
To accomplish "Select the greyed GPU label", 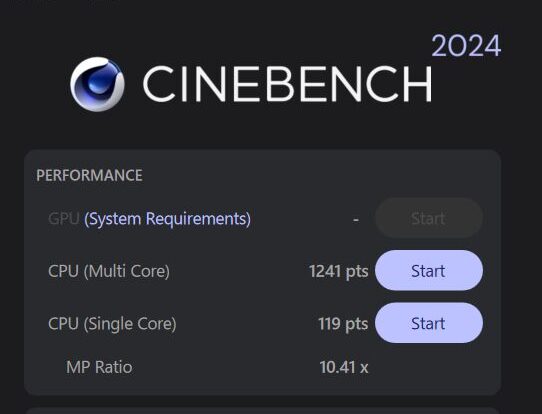I will (64, 219).
